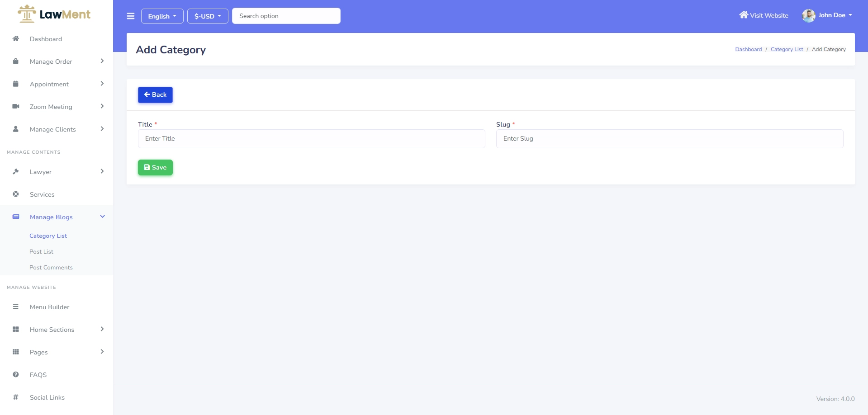The height and width of the screenshot is (415, 868).
Task: Click the Home Sections grid icon
Action: (x=16, y=330)
